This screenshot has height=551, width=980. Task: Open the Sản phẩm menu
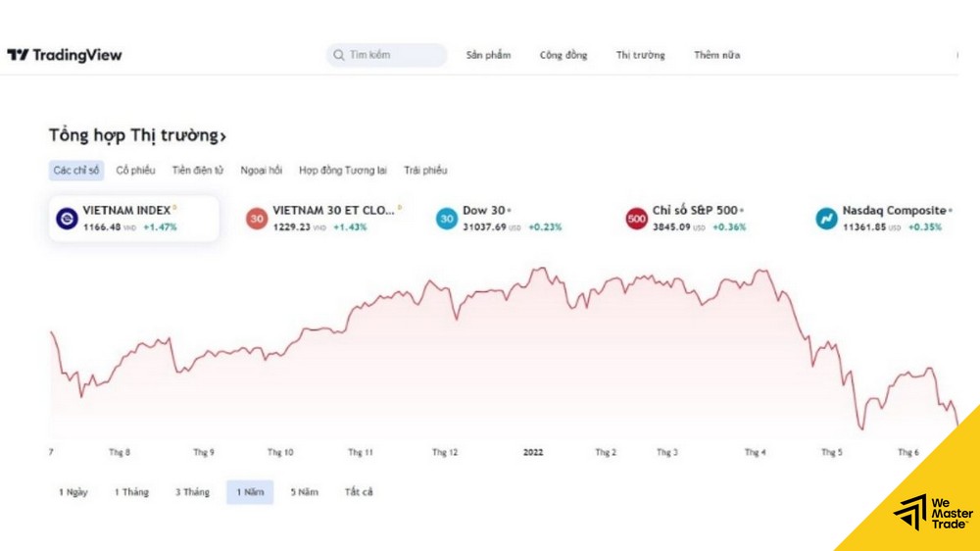click(x=488, y=55)
